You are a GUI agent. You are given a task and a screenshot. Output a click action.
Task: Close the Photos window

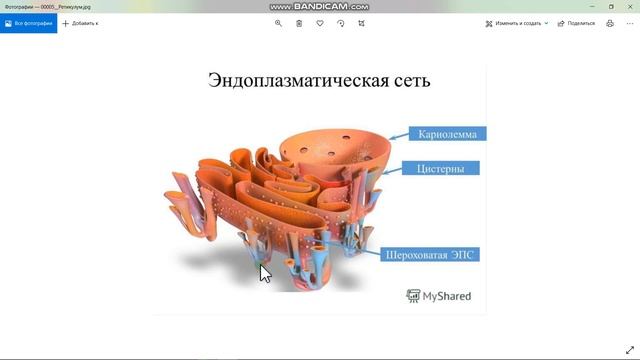point(630,7)
